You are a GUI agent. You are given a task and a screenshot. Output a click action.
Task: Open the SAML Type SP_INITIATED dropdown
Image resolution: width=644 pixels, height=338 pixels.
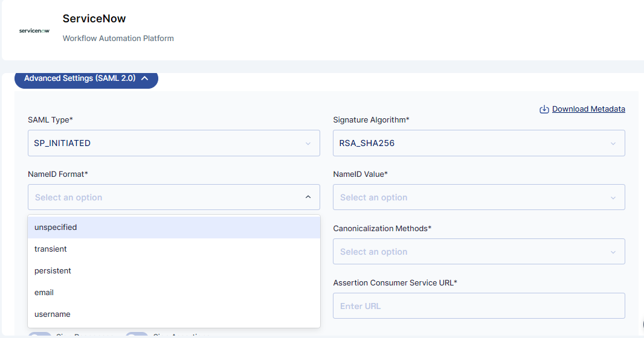pyautogui.click(x=174, y=143)
